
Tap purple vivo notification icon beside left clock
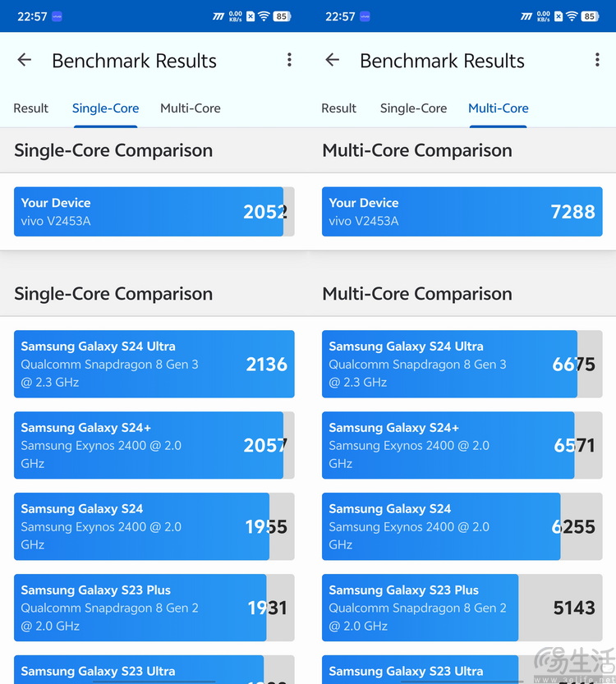pyautogui.click(x=57, y=16)
